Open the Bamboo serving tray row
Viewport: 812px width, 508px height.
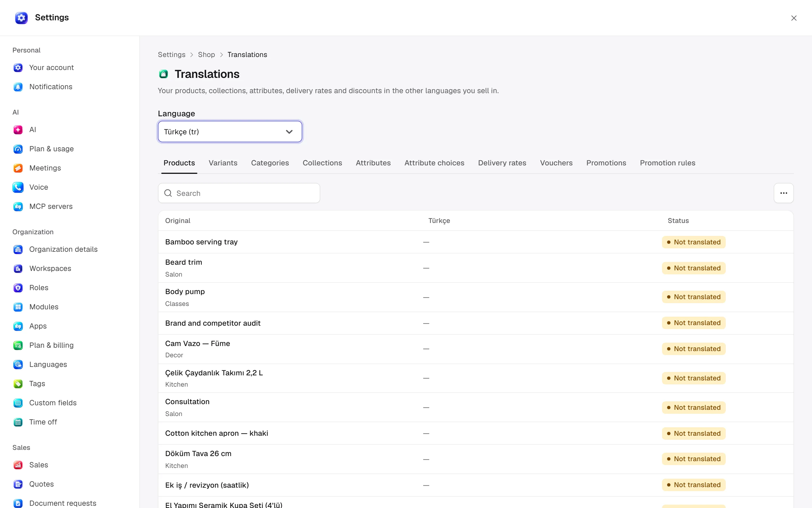[x=475, y=242]
